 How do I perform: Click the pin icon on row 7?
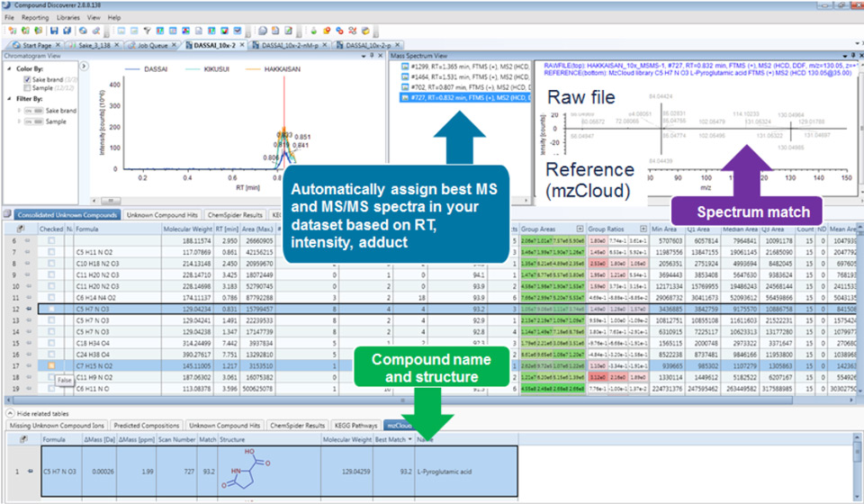(x=28, y=252)
